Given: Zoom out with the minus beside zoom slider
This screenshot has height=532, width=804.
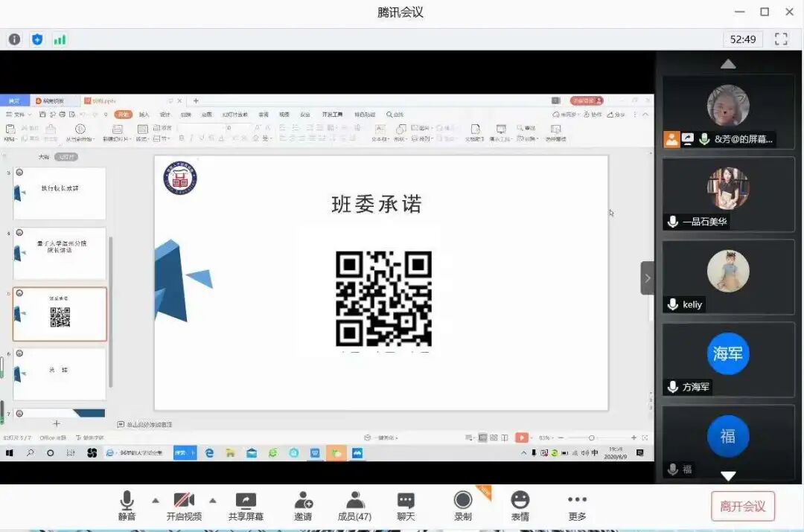Looking at the screenshot, I should coord(561,438).
